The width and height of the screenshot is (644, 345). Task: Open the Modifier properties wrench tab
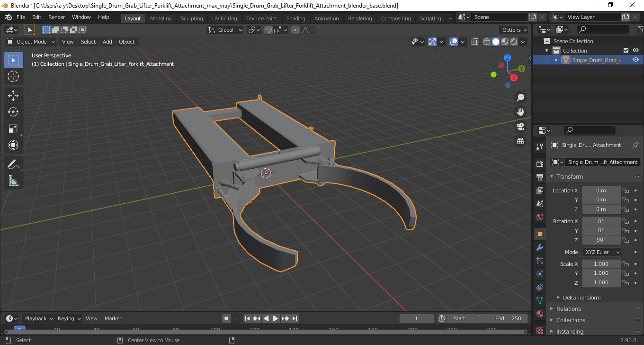pos(539,247)
